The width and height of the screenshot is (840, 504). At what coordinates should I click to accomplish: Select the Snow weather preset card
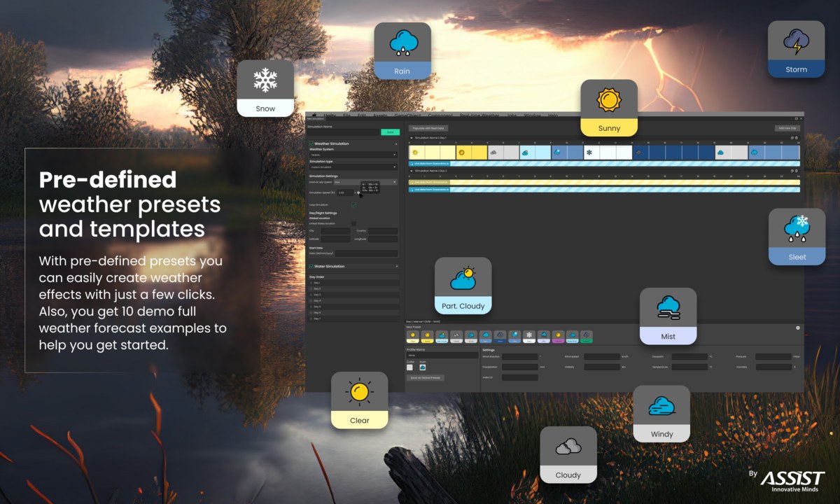pos(265,88)
